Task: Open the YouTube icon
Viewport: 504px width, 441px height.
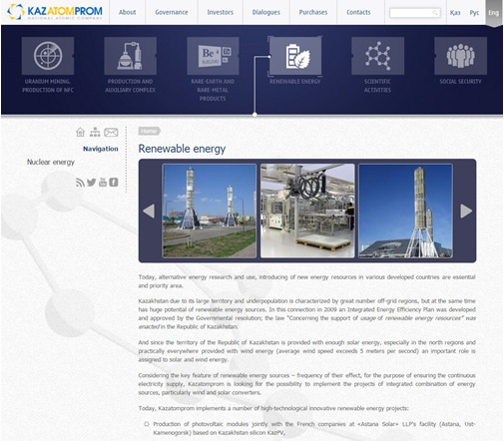Action: (x=103, y=182)
